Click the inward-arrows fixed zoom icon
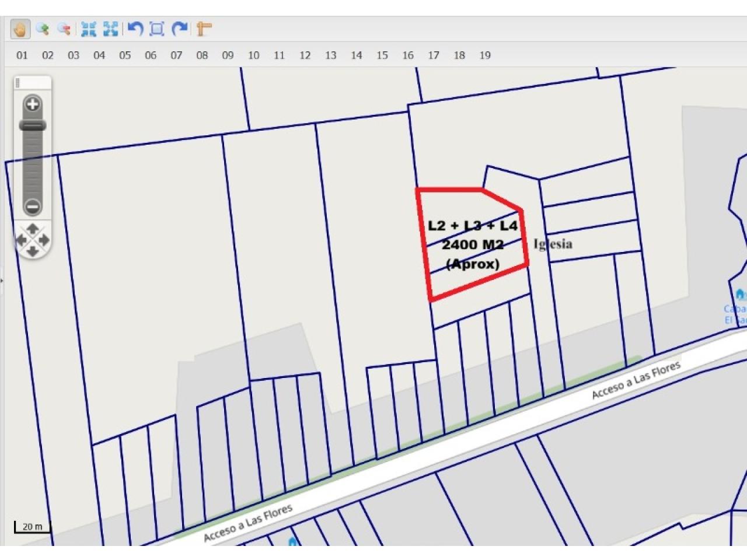 click(x=89, y=29)
